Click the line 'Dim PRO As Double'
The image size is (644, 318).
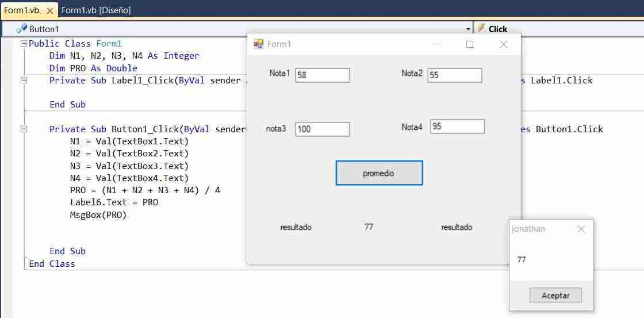tap(93, 68)
